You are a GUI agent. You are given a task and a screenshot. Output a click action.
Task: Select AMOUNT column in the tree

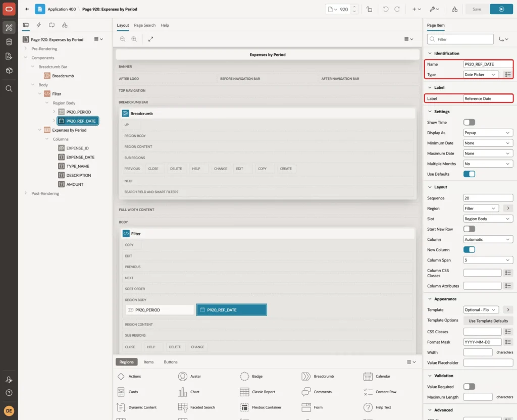tap(75, 184)
